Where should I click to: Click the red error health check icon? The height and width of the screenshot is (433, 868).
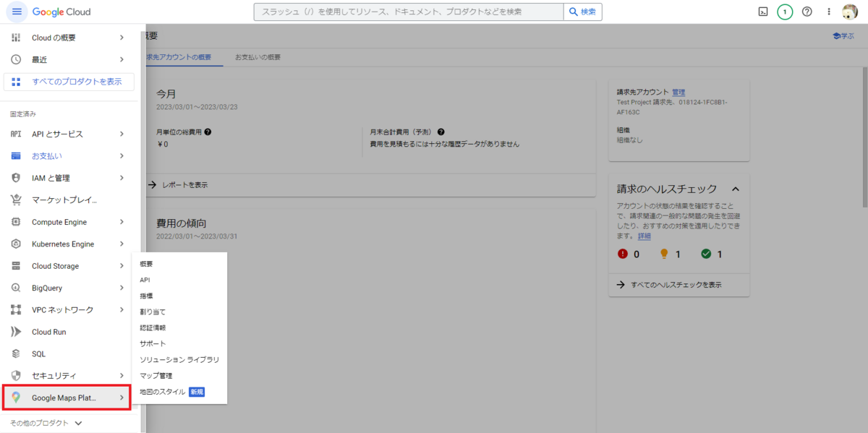click(x=623, y=254)
